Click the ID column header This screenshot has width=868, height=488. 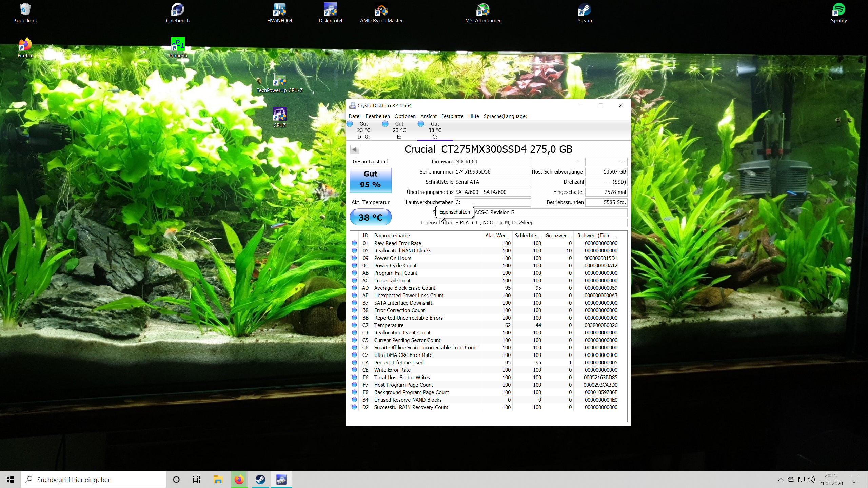pos(365,235)
